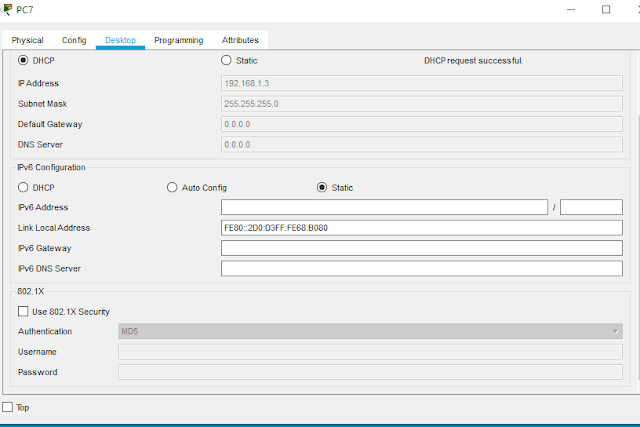Click the IP Address field 192.168.1.3
This screenshot has width=640, height=427.
pos(422,83)
